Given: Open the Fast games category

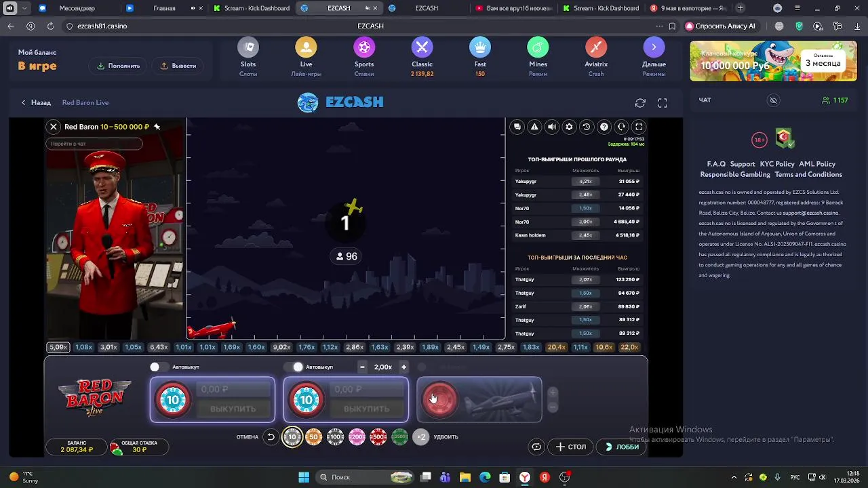Looking at the screenshot, I should (x=480, y=57).
